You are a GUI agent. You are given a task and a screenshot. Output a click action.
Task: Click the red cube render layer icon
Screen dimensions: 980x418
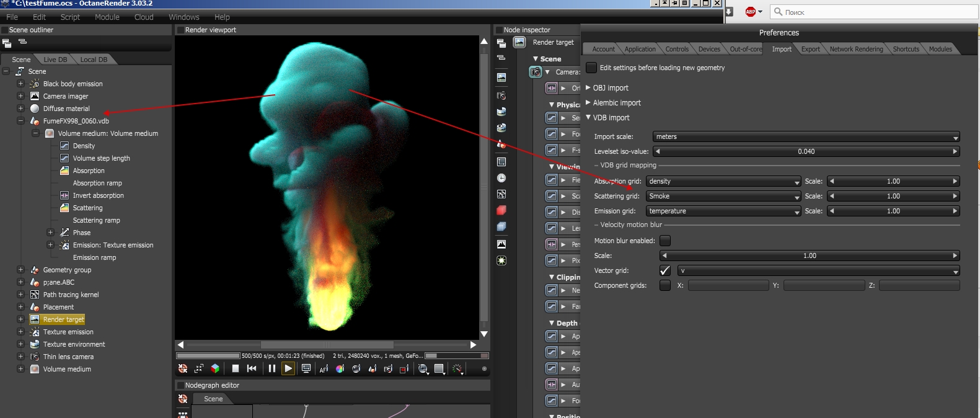501,210
